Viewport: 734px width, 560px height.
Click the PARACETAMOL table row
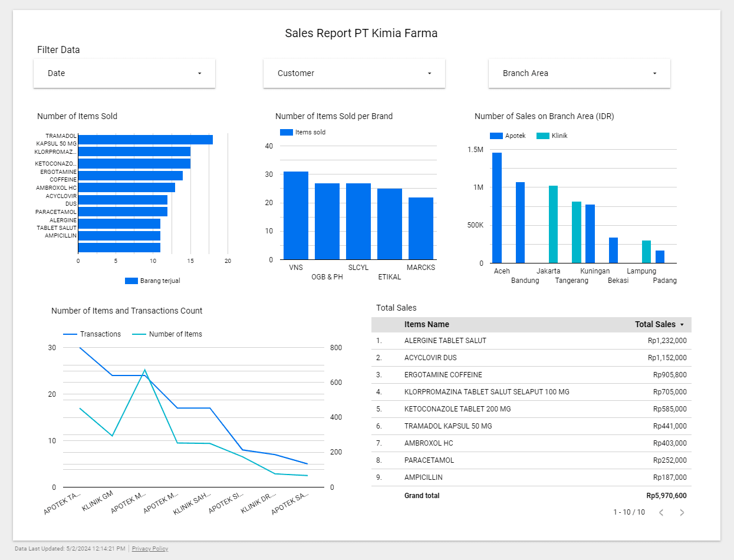(x=531, y=460)
